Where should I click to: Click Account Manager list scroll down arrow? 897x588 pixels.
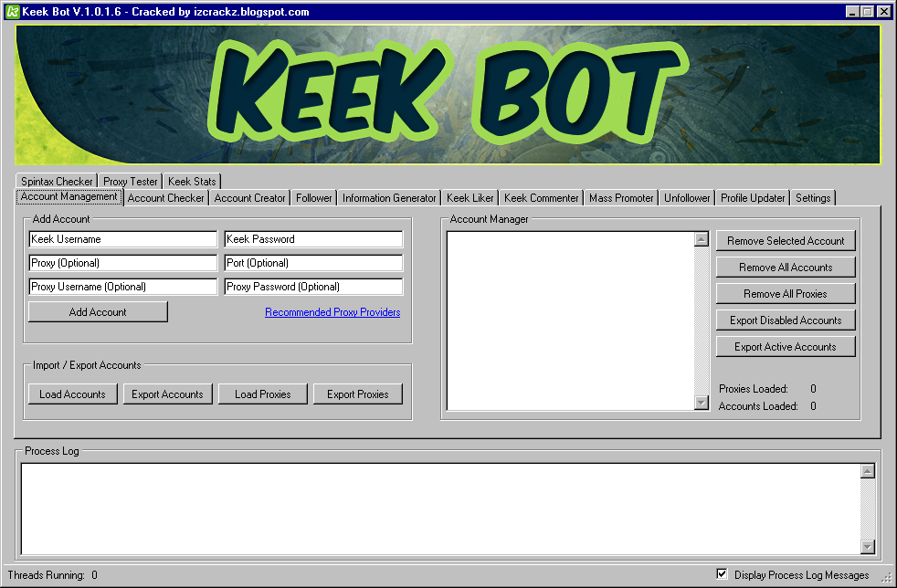point(702,403)
